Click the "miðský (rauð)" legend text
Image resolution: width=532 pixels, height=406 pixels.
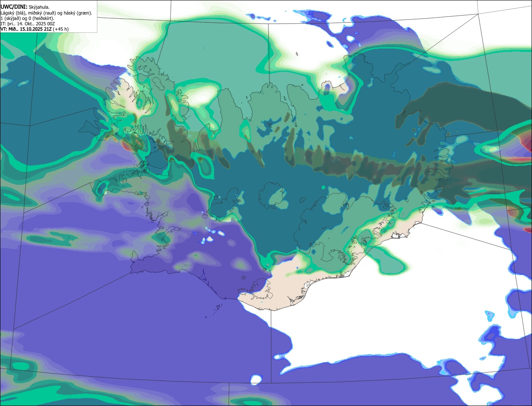42,13
